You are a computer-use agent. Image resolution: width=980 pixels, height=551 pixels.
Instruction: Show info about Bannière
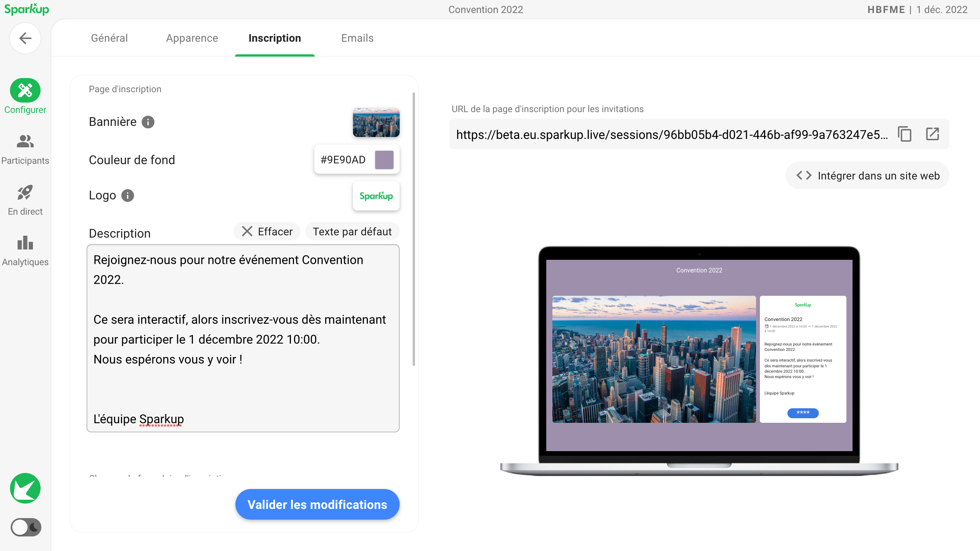tap(148, 122)
